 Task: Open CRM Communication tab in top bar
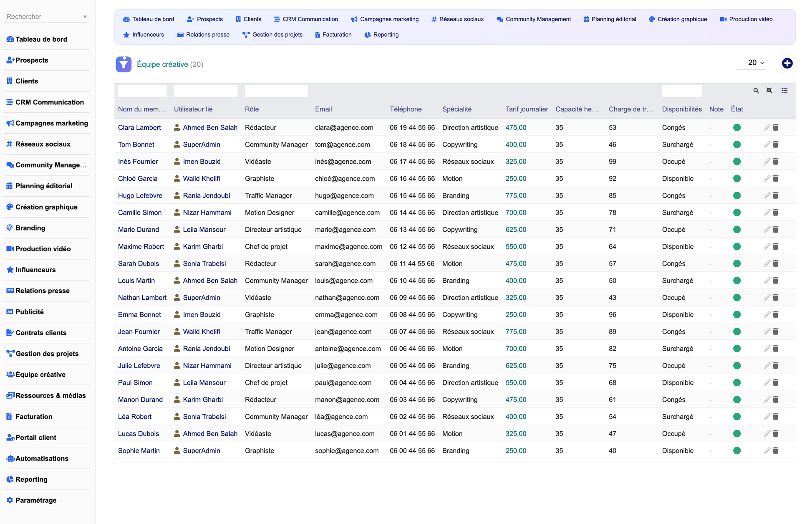pyautogui.click(x=306, y=19)
